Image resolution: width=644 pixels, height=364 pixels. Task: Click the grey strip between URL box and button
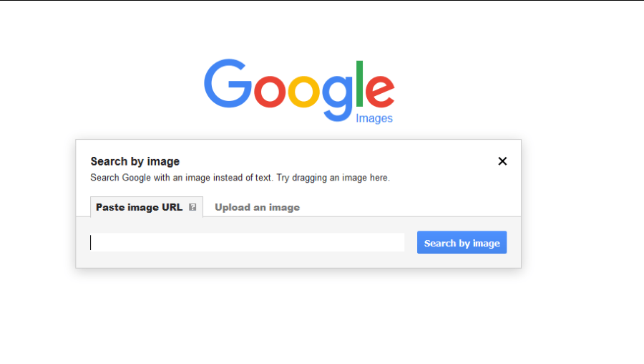[411, 242]
